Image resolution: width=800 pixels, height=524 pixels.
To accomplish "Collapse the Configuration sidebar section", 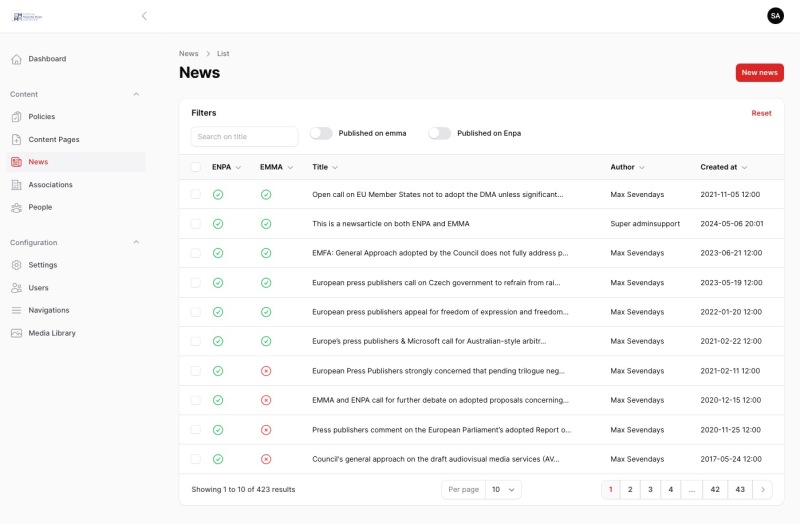I will (136, 242).
